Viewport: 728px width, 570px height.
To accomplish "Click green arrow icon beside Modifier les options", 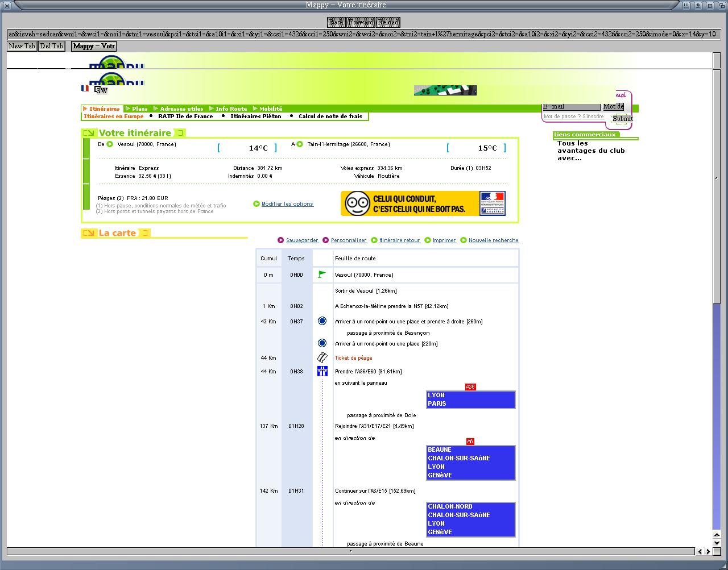I will coord(257,204).
